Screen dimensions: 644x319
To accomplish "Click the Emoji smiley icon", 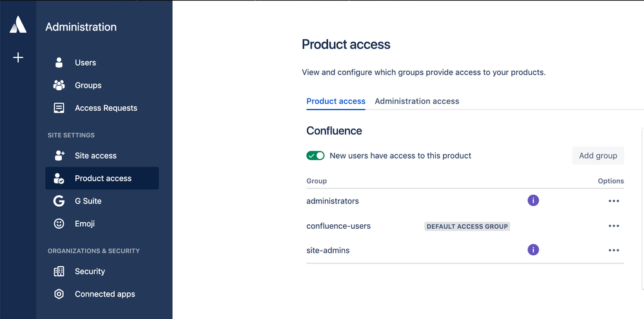I will pos(59,224).
